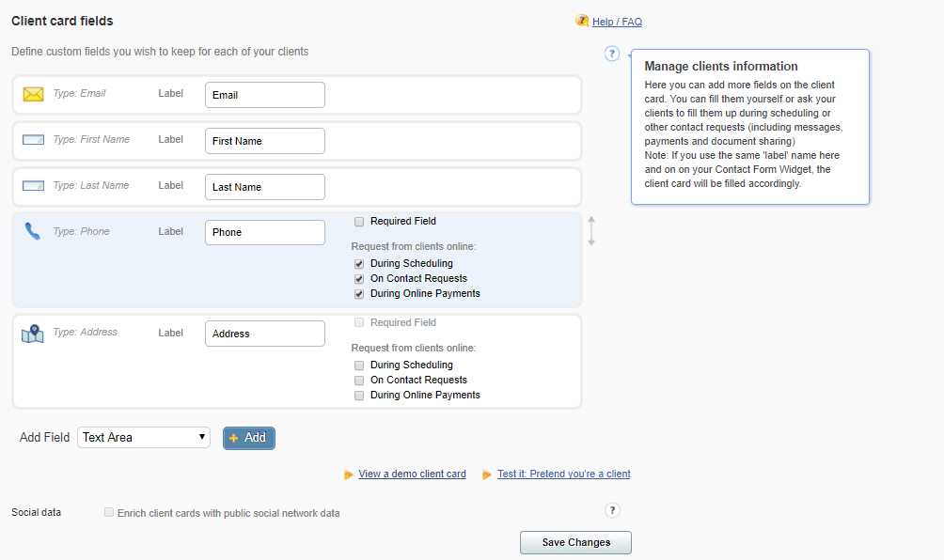Click the Phone row drag reorder arrows
The width and height of the screenshot is (944, 560).
591,231
